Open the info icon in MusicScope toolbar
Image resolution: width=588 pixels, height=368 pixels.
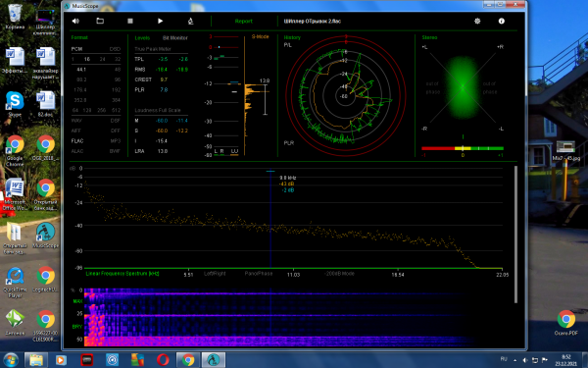click(502, 21)
